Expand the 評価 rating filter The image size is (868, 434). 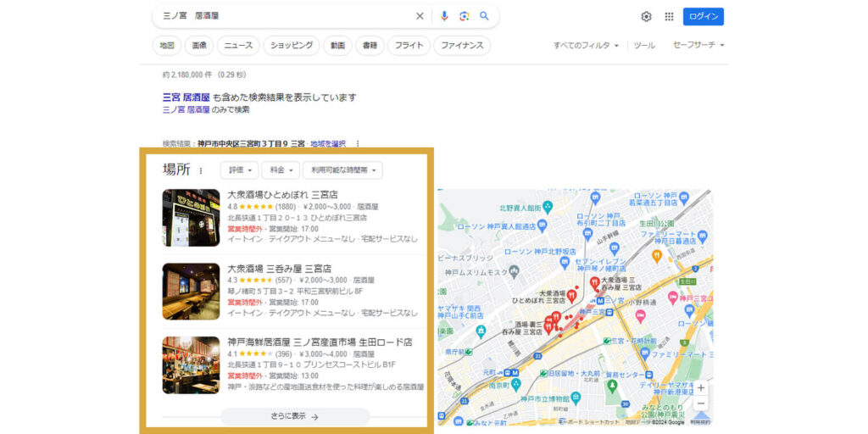click(239, 170)
